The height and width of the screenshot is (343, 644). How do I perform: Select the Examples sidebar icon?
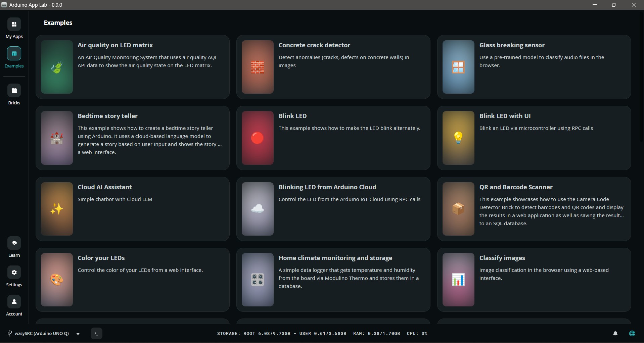(x=14, y=53)
